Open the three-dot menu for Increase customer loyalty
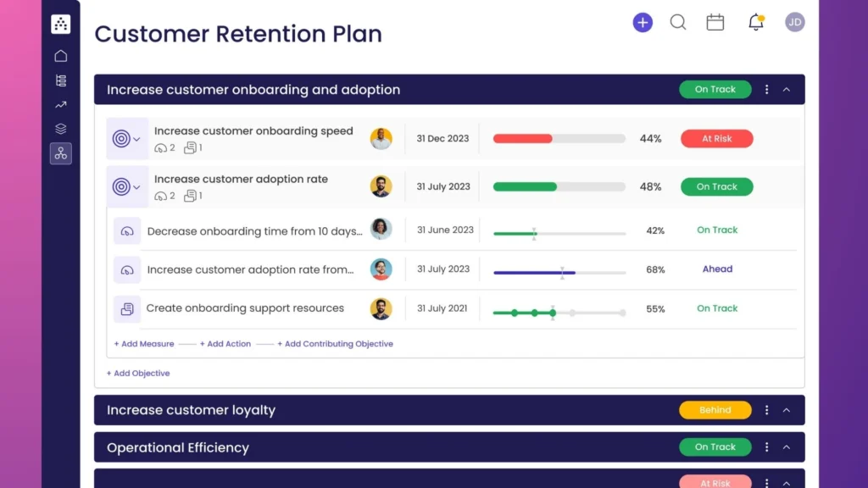The height and width of the screenshot is (488, 868). pos(767,409)
